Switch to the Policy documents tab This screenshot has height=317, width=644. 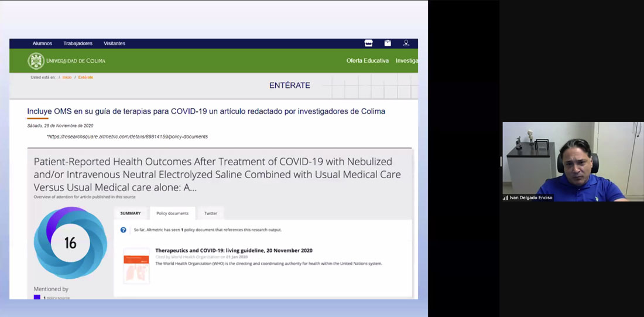click(x=173, y=213)
